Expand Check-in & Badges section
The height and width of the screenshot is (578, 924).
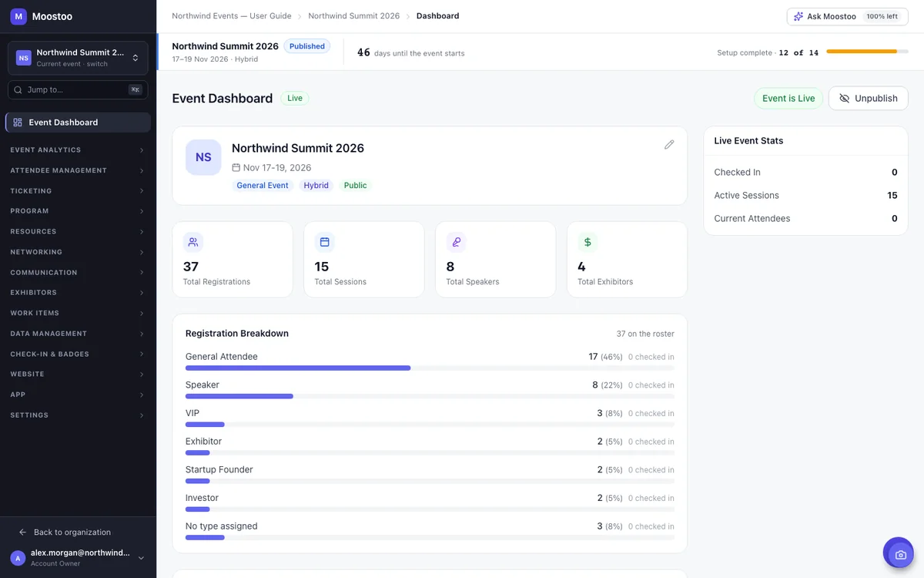pyautogui.click(x=78, y=355)
